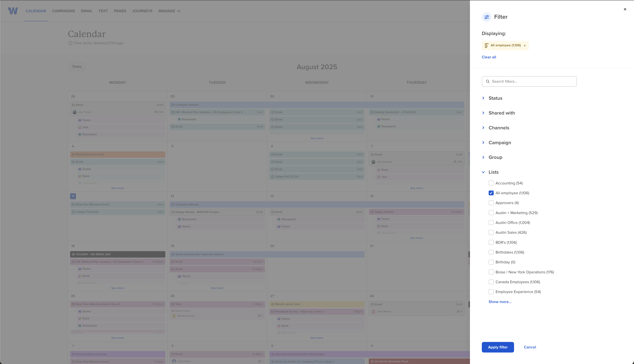Click the New Email to be sent note icon
This screenshot has width=634, height=364.
pyautogui.click(x=73, y=155)
